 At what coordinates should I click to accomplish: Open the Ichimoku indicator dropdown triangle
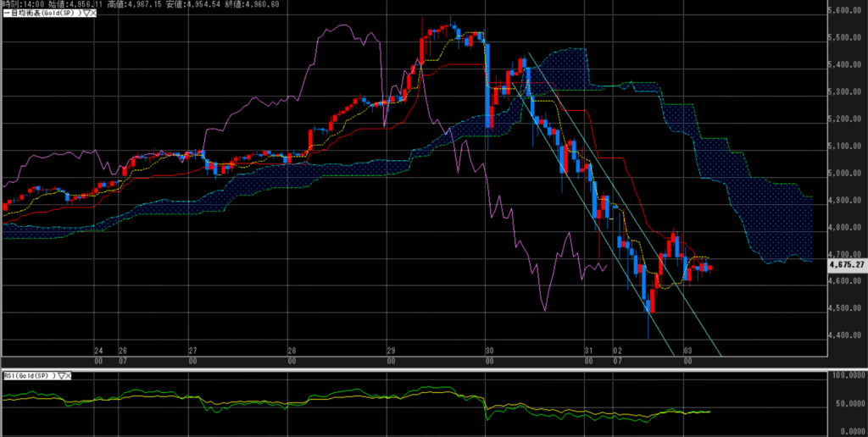pos(86,14)
